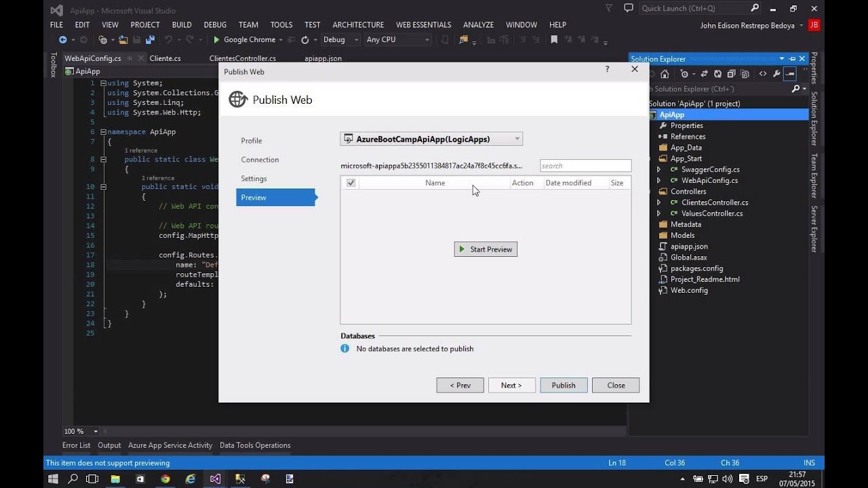Select the Models folder in Solution Explorer
Viewport: 868px width, 488px height.
click(x=682, y=235)
